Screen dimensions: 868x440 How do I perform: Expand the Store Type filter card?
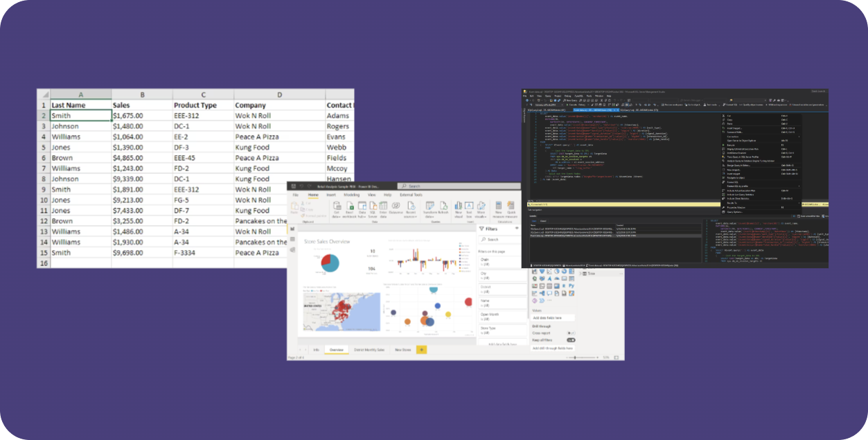[487, 329]
